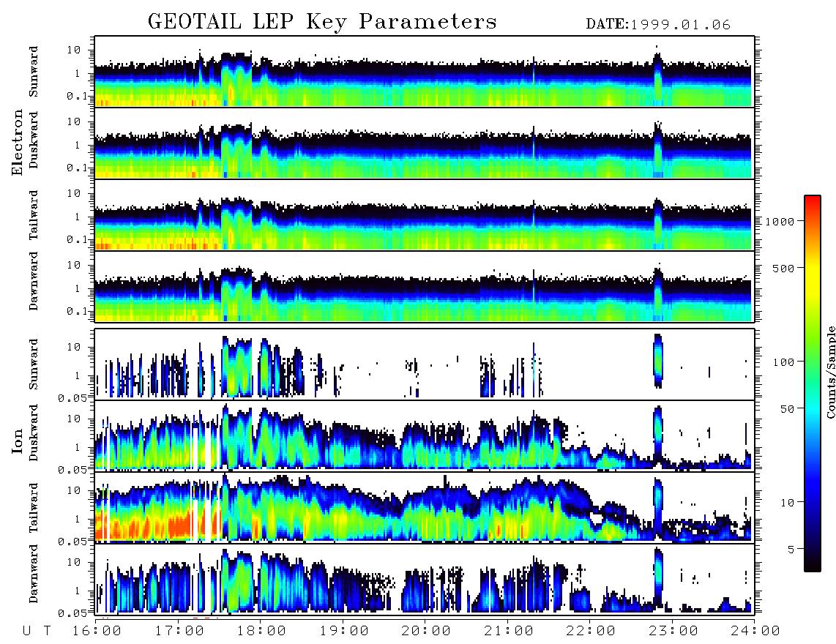836x644 pixels.
Task: Click the "Dawnward" label of the Ion group
Action: pyautogui.click(x=34, y=574)
